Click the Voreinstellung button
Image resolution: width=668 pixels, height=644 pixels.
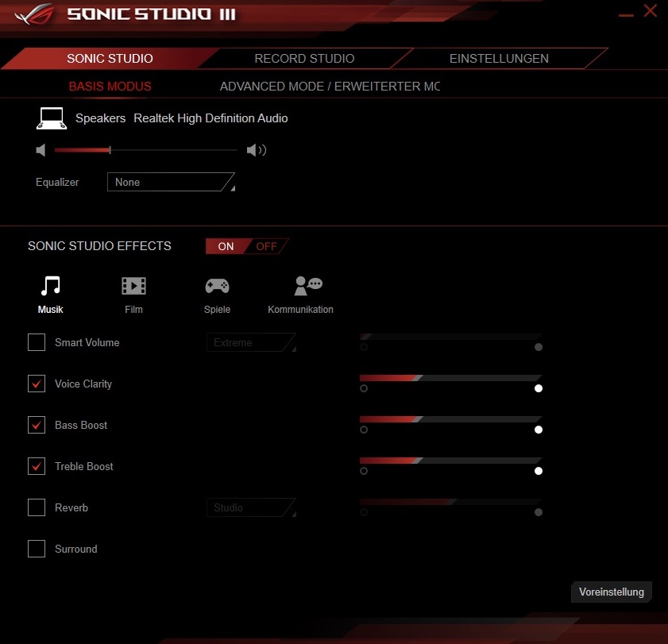point(612,592)
